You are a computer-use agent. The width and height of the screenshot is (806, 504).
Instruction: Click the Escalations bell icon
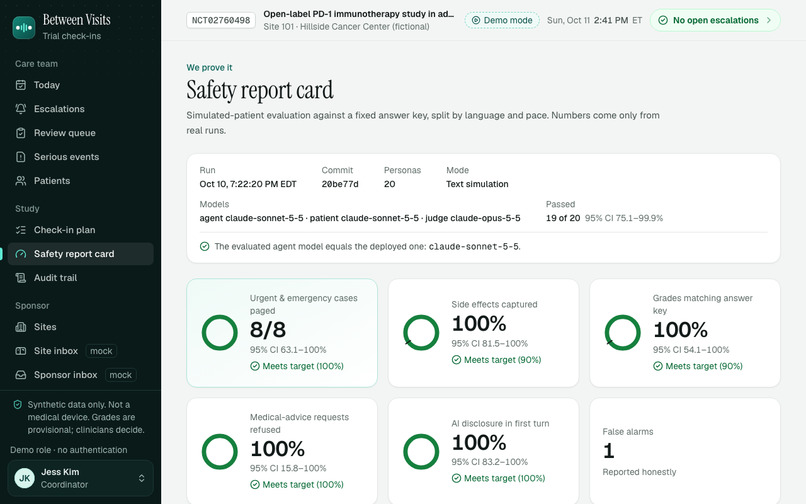(21, 109)
